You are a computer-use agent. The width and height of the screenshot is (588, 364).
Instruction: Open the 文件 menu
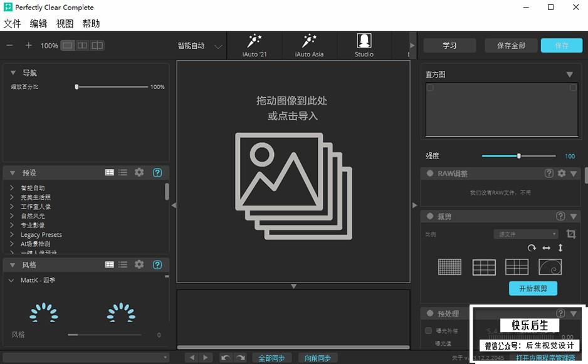click(13, 24)
